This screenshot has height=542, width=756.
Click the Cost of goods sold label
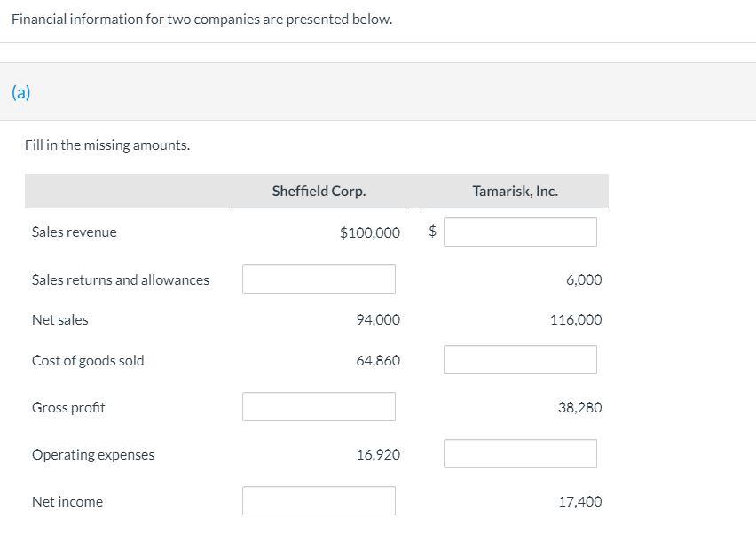(x=88, y=361)
